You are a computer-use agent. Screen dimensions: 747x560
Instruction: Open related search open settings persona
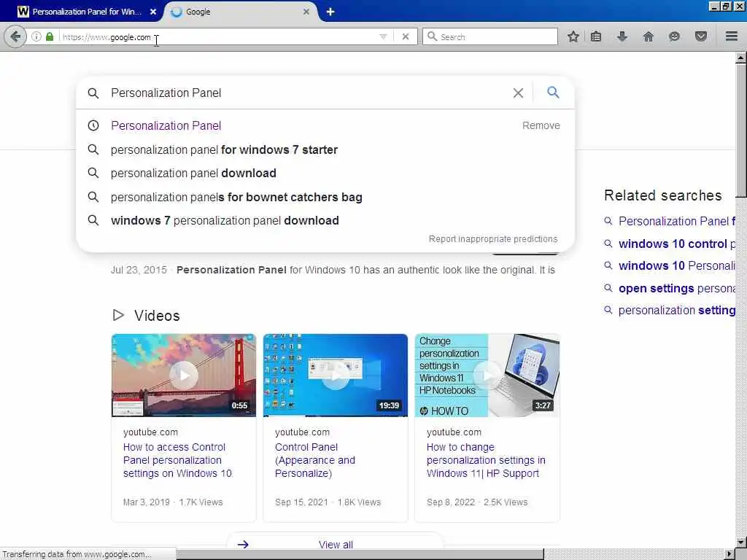676,289
